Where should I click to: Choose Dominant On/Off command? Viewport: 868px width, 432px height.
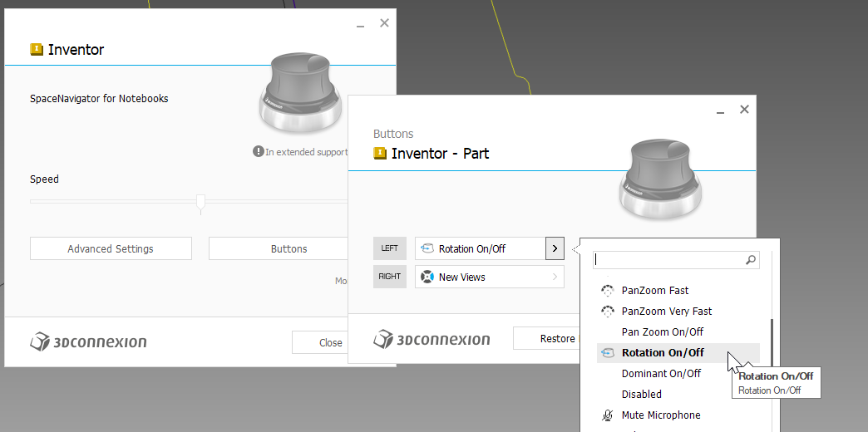pyautogui.click(x=678, y=373)
